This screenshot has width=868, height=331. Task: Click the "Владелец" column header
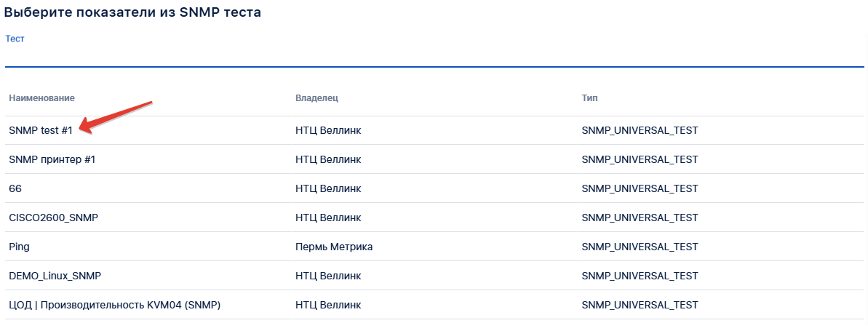pyautogui.click(x=316, y=97)
